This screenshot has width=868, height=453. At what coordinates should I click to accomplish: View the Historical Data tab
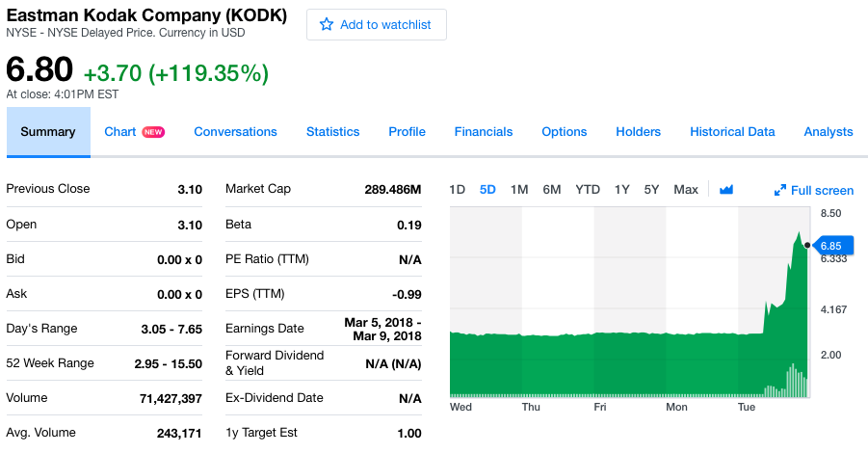pyautogui.click(x=732, y=132)
